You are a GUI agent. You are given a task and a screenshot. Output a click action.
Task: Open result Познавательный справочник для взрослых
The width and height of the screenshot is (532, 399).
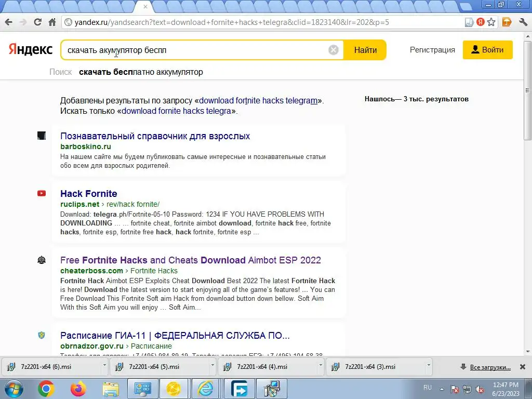(x=155, y=136)
